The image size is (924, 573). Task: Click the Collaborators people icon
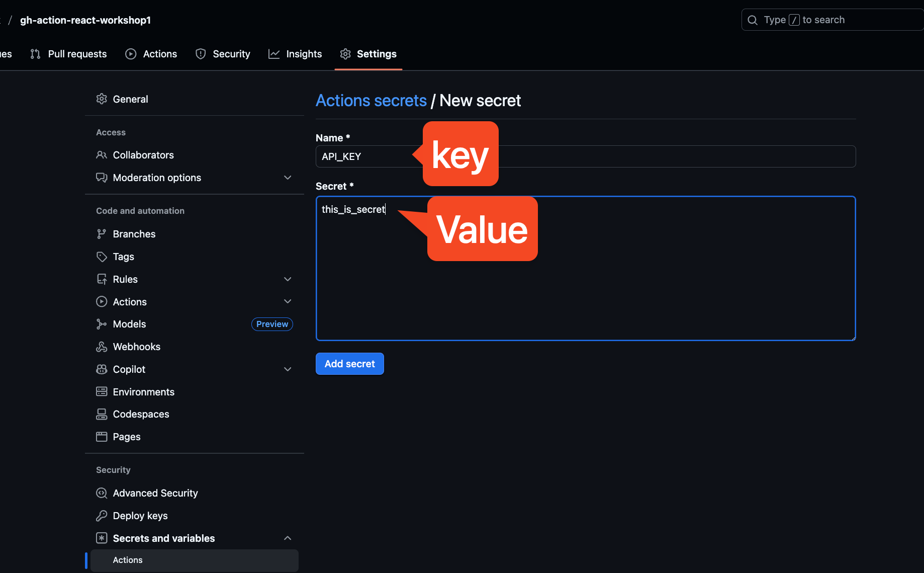[x=102, y=155]
